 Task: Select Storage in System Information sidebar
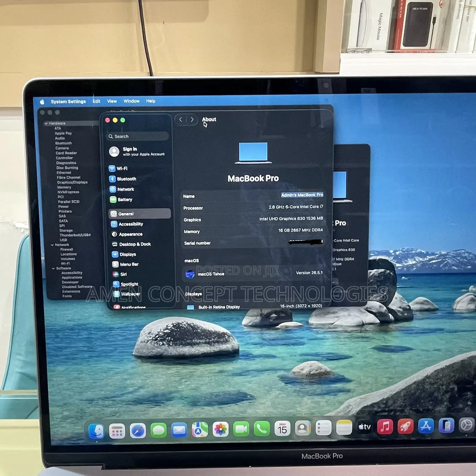click(66, 231)
